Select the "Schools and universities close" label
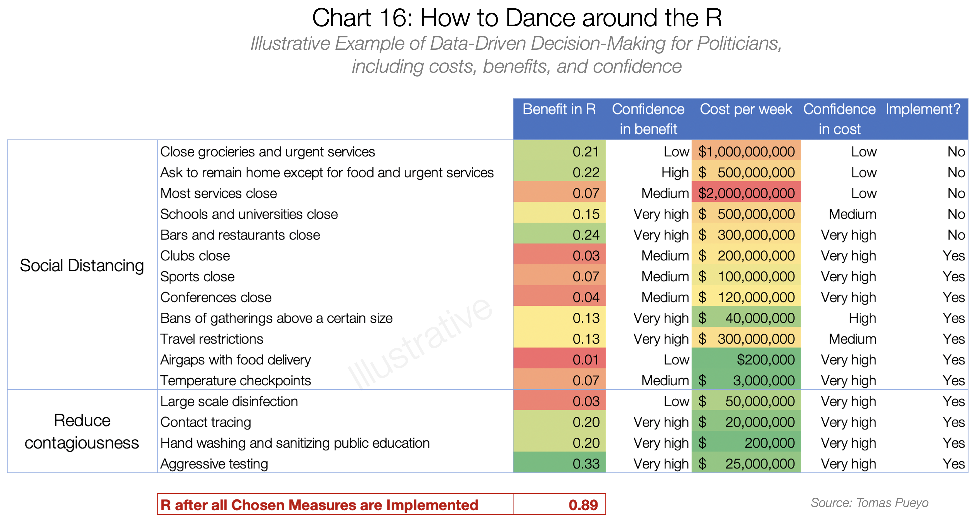 pos(249,214)
